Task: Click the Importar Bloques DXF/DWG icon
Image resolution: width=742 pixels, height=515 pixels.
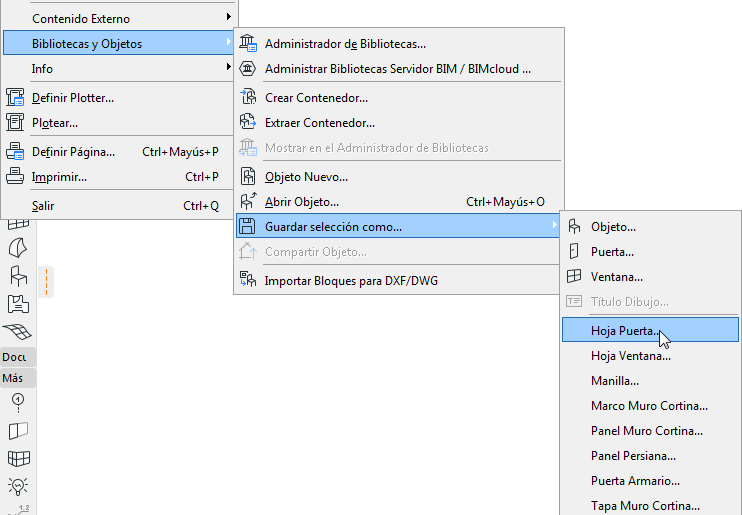Action: [x=247, y=280]
